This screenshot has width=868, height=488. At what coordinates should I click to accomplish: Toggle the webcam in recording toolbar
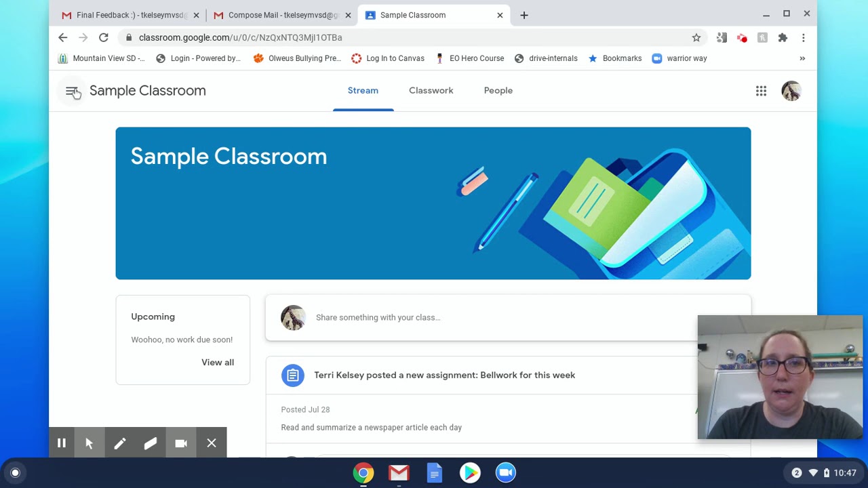[181, 443]
